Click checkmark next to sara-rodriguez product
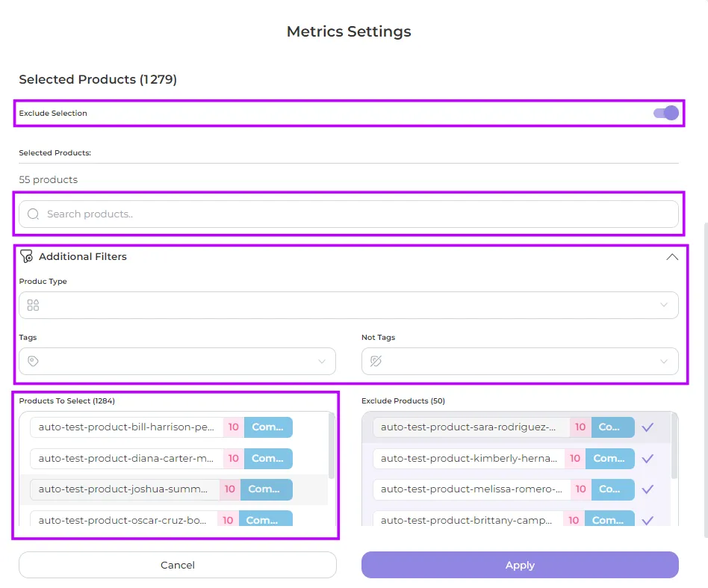 648,427
